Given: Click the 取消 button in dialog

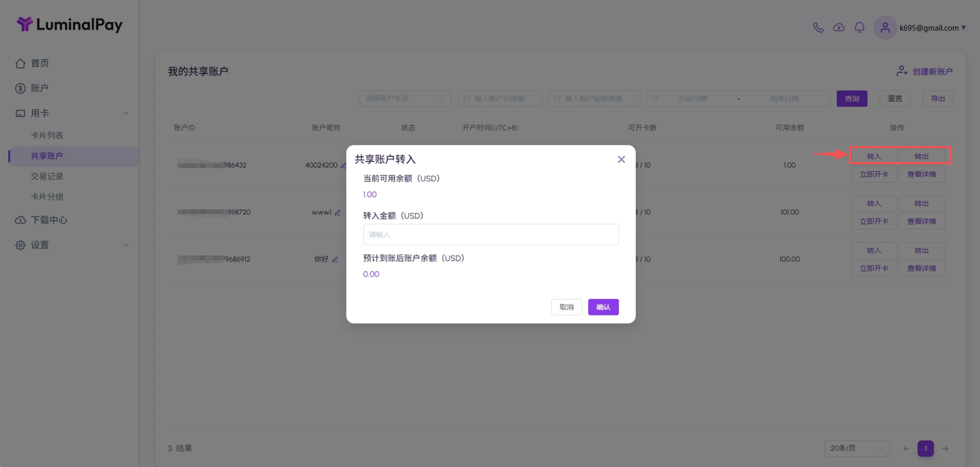Looking at the screenshot, I should [x=566, y=307].
